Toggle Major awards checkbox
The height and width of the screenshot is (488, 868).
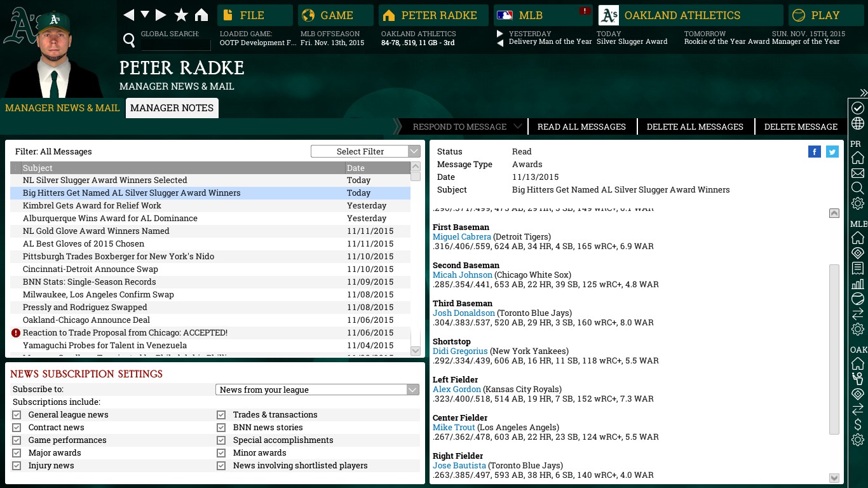point(17,453)
